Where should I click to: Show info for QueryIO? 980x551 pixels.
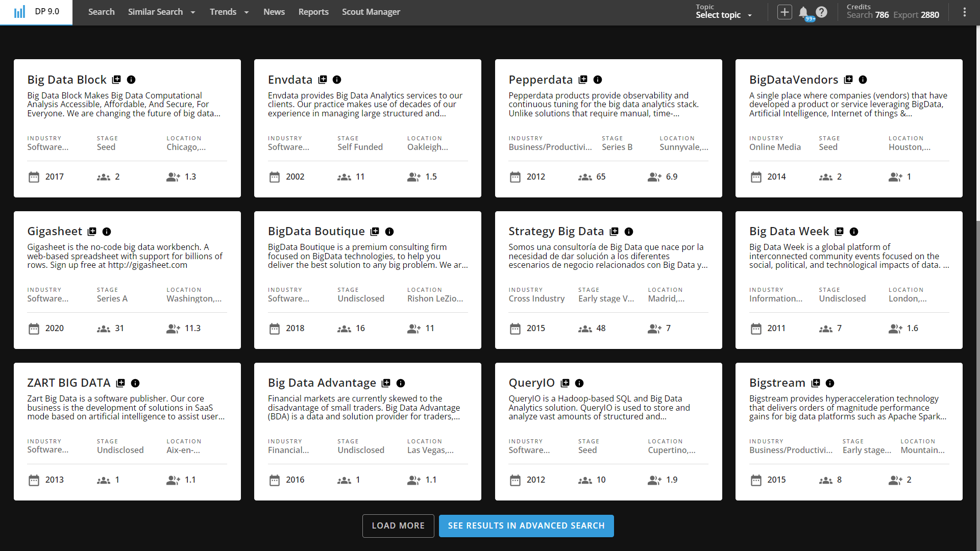tap(579, 383)
